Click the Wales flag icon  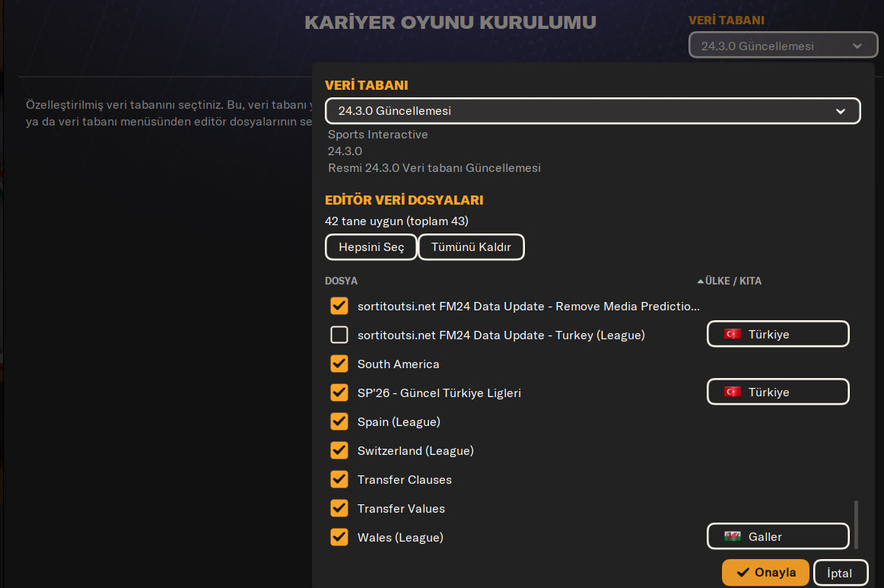click(x=732, y=536)
